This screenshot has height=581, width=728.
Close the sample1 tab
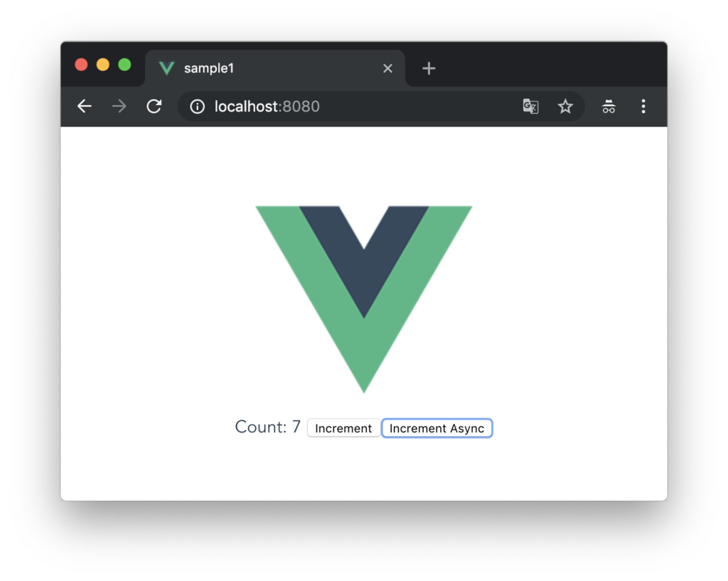[x=387, y=68]
